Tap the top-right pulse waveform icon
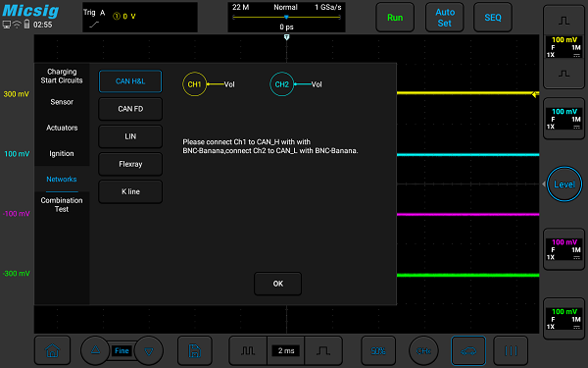 tap(563, 21)
